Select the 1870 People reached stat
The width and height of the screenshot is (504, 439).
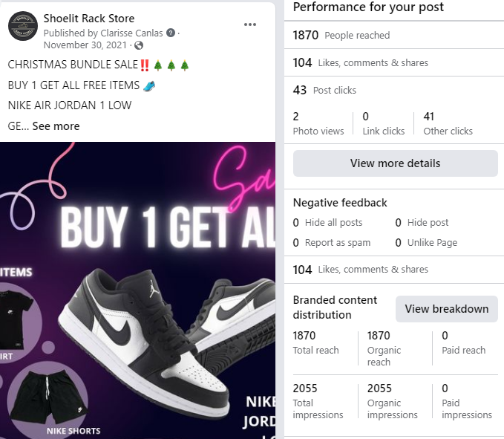(341, 35)
